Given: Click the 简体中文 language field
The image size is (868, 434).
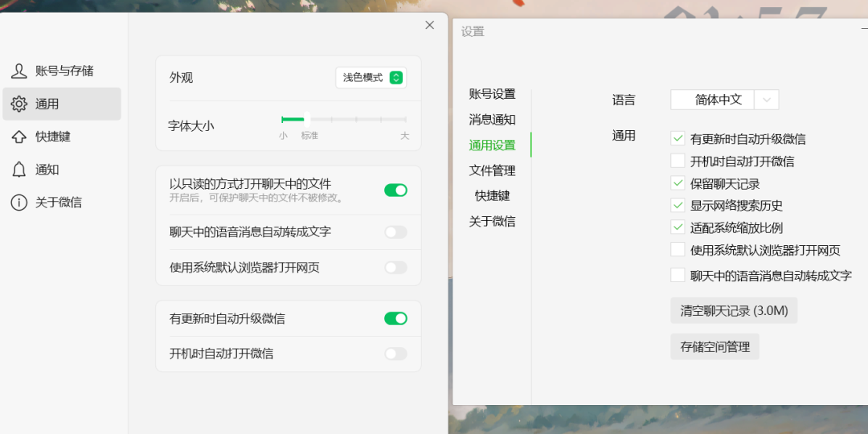Looking at the screenshot, I should click(x=712, y=100).
